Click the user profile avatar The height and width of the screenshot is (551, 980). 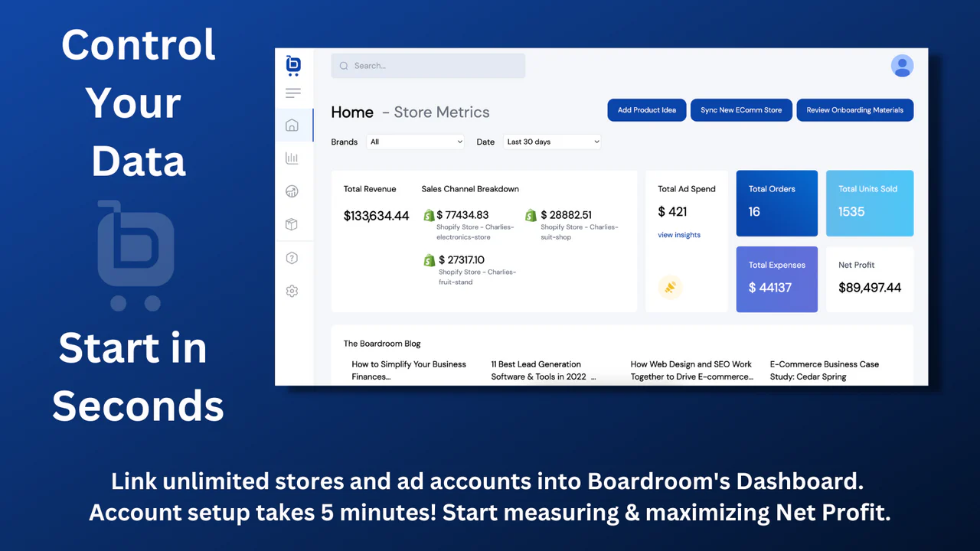[x=902, y=66]
